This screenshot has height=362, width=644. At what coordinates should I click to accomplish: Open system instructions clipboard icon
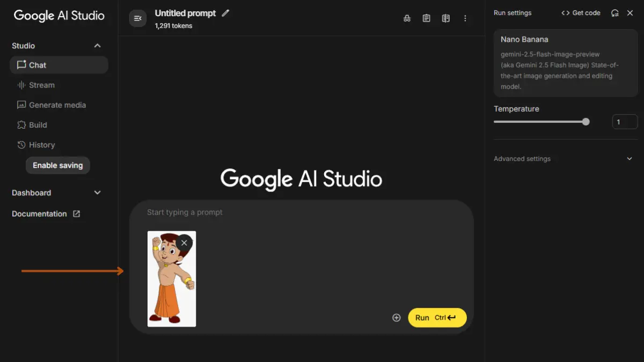point(426,18)
